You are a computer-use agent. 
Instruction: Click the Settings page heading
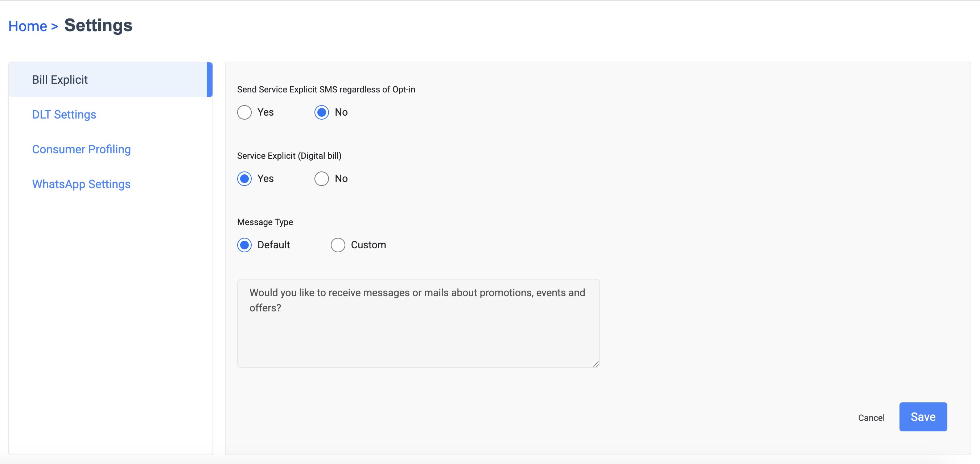coord(98,25)
